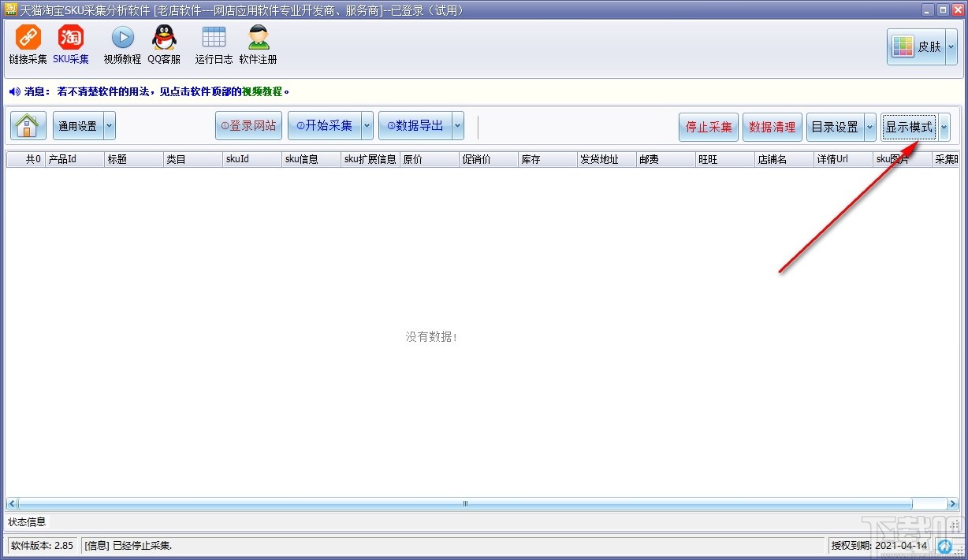The width and height of the screenshot is (968, 560).
Task: Click ①登录网站 login button
Action: pos(248,126)
